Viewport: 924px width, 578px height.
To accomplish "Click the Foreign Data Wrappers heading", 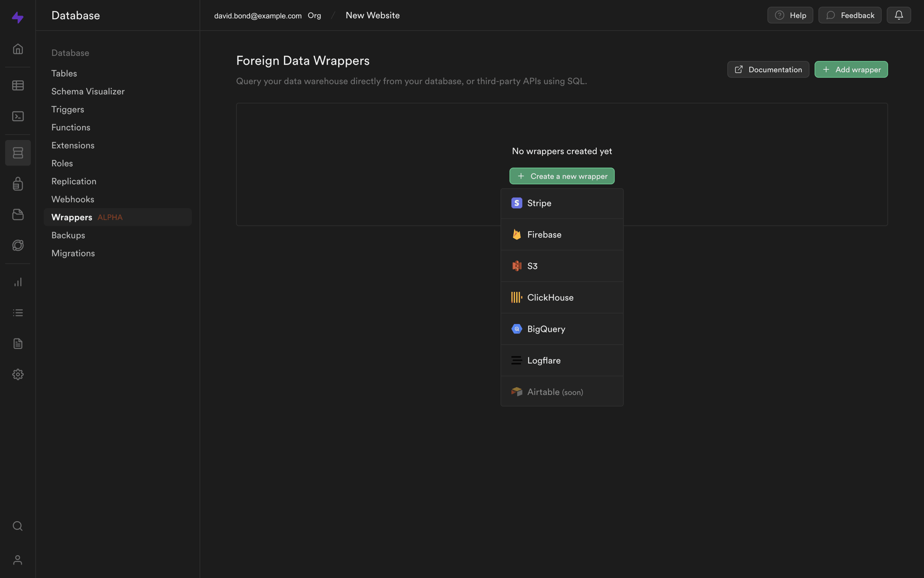I will point(303,61).
